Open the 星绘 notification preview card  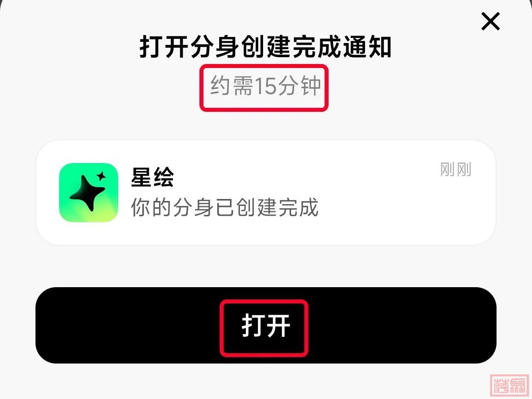coord(266,193)
